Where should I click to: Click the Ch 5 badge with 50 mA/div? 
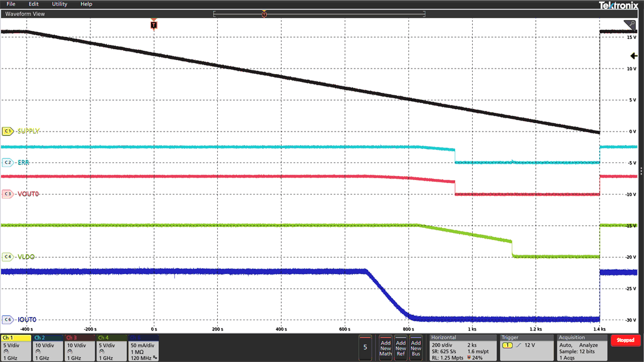point(143,347)
